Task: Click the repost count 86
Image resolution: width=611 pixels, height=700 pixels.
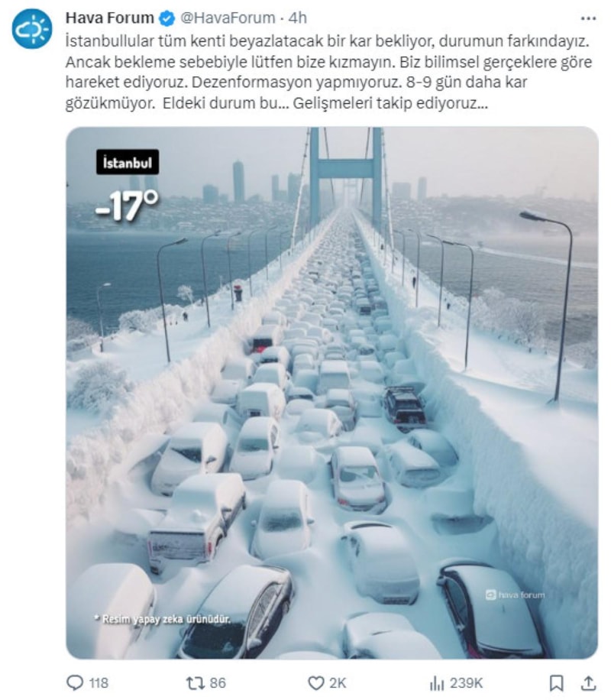Action: (218, 683)
